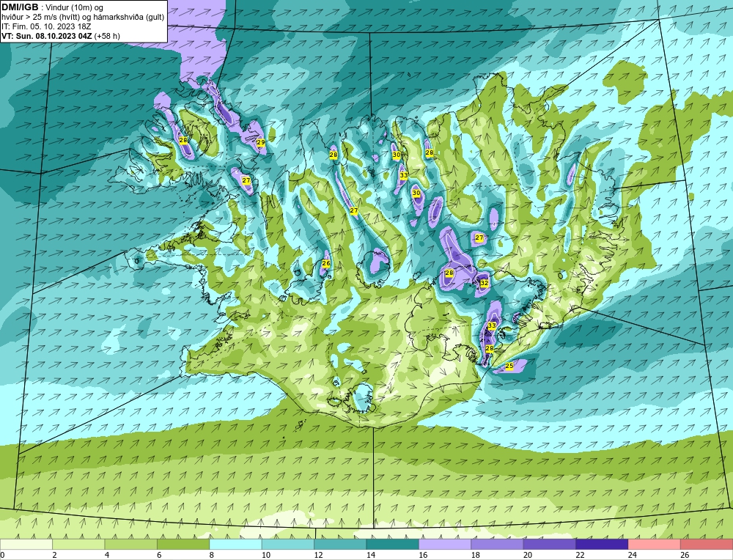This screenshot has width=733, height=560.
Task: Click the 14–16 m/s dark teal swatch
Action: pyautogui.click(x=393, y=544)
